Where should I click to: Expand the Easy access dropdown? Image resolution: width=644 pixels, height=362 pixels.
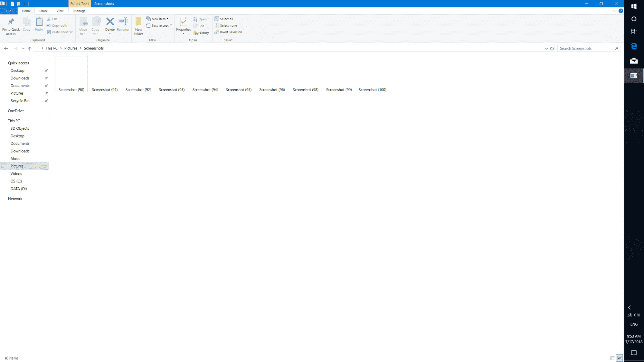(171, 25)
